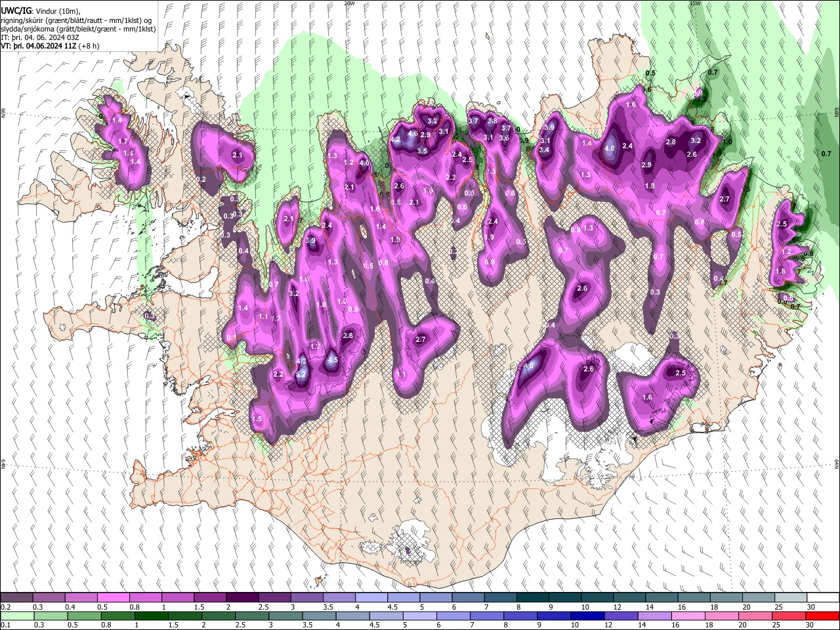Viewport: 840px width, 630px height.
Task: Click the 2.3 snowfall value on the map
Action: click(x=451, y=178)
